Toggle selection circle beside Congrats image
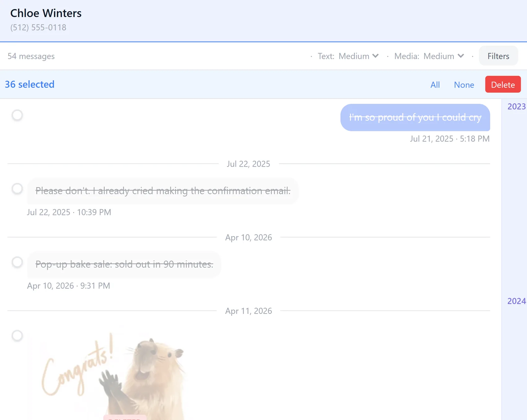Viewport: 527px width, 420px height. 17,336
